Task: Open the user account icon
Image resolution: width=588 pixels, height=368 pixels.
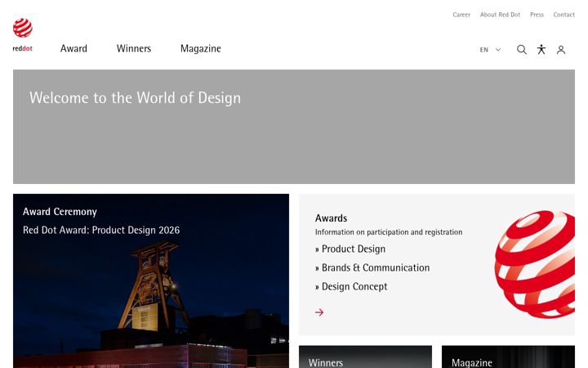Action: click(561, 50)
